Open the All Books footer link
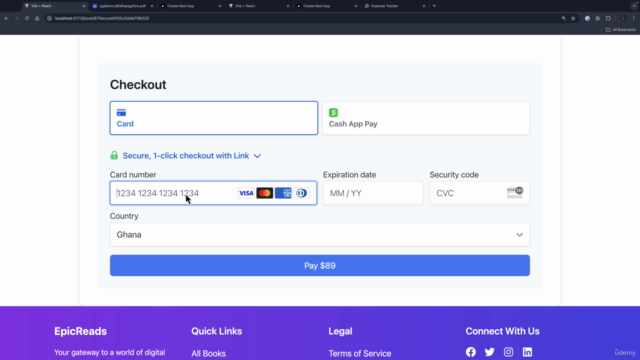Viewport: 640px width, 360px height. 209,353
